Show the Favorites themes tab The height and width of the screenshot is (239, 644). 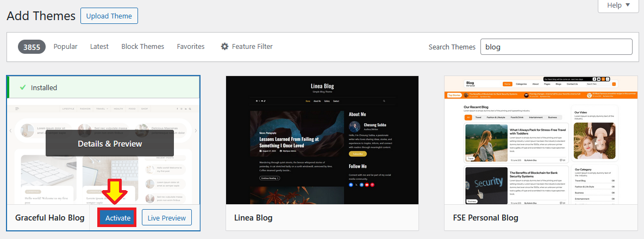pyautogui.click(x=191, y=47)
